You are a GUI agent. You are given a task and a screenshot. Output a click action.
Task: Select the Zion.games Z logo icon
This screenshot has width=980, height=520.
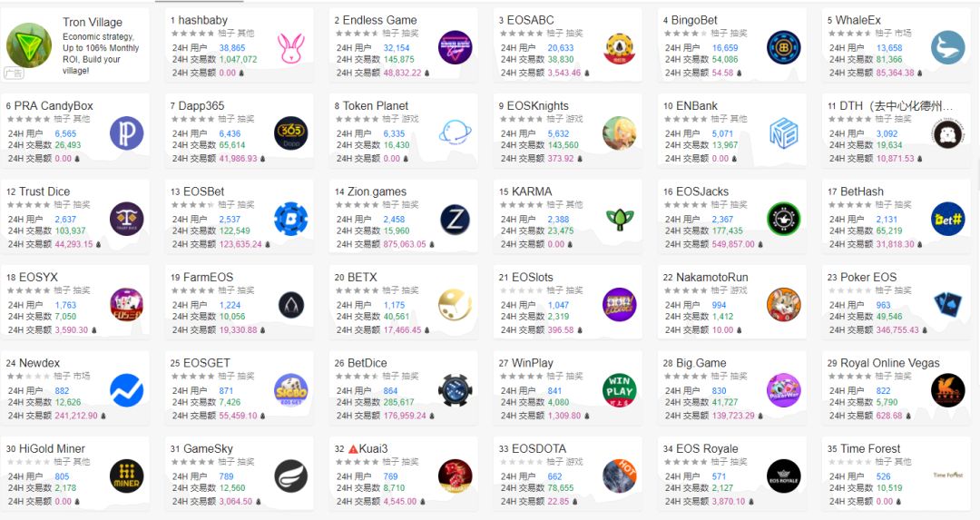point(455,219)
